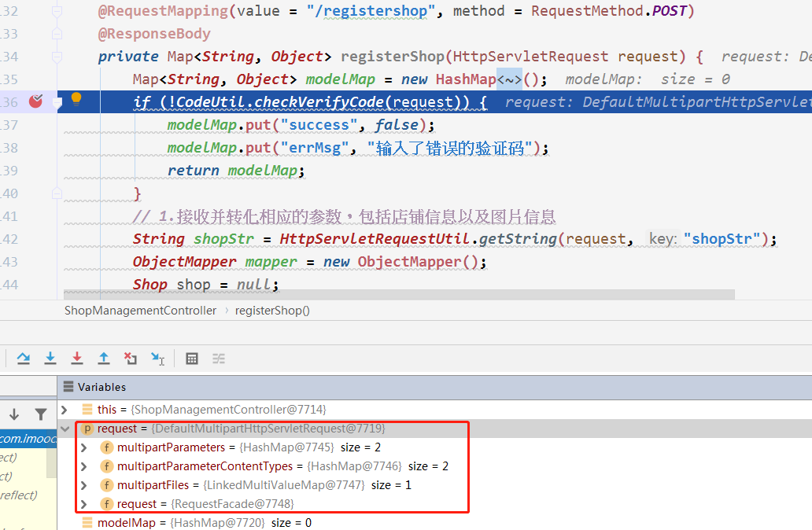
Task: Click the Variables panel header icon
Action: tap(68, 387)
